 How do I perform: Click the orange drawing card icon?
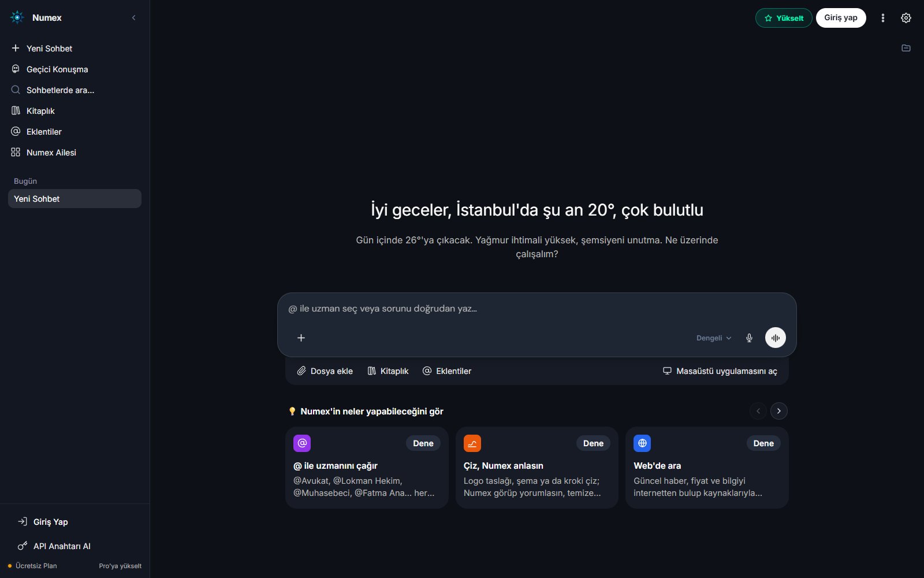click(x=472, y=443)
